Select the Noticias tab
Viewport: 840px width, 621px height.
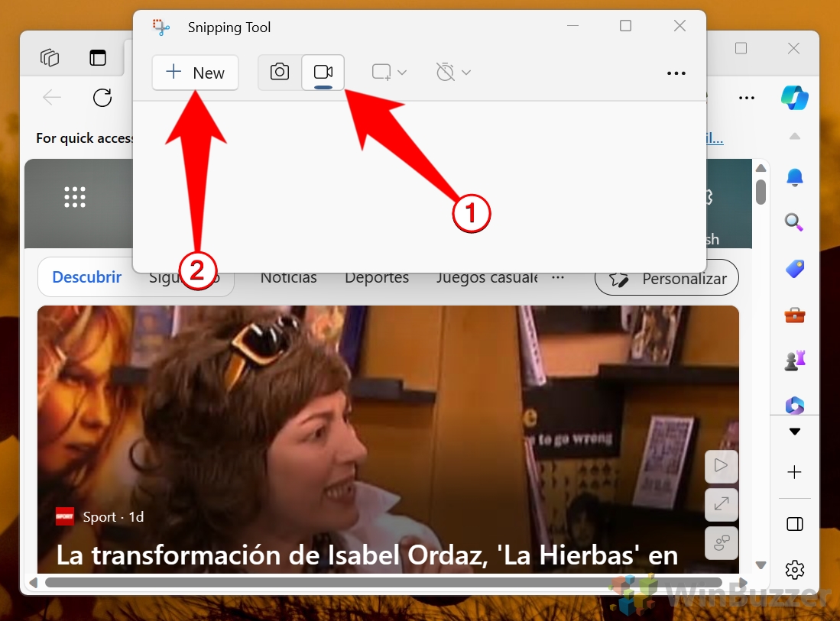coord(289,278)
